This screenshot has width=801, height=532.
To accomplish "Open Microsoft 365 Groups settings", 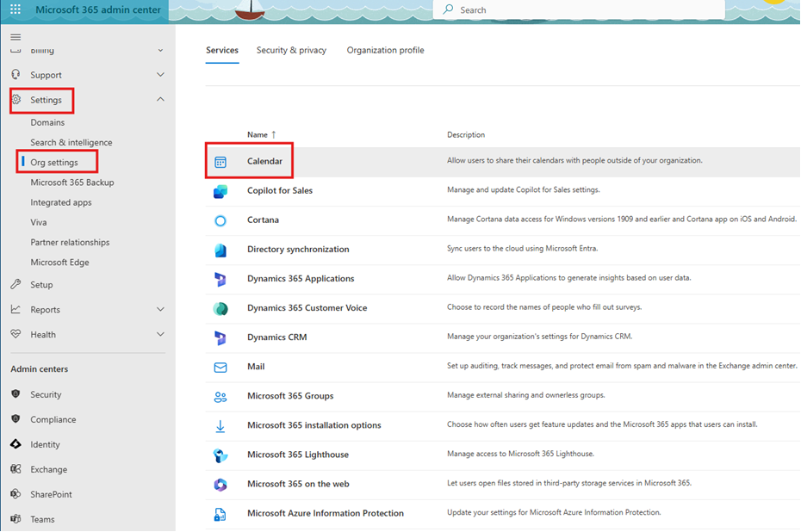I will [x=290, y=396].
